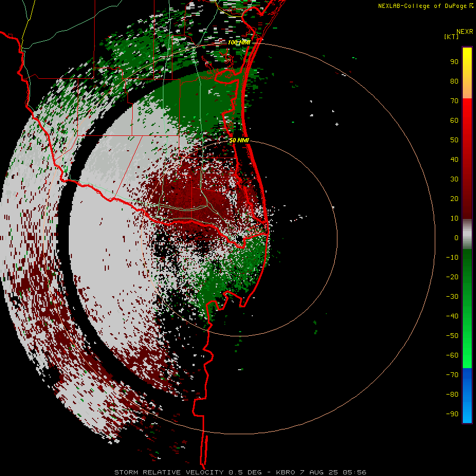Click the -50 scale value
476x476 pixels.
point(452,336)
